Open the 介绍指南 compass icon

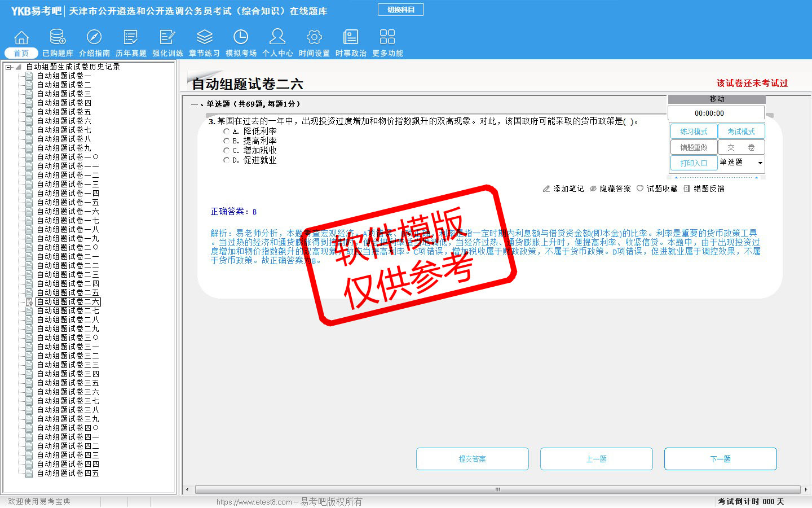(x=94, y=38)
